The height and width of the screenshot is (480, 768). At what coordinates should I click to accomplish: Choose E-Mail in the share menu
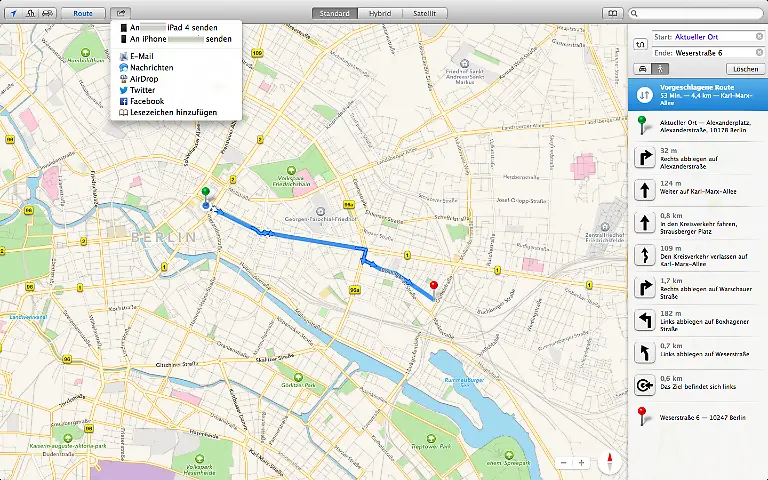[176, 56]
